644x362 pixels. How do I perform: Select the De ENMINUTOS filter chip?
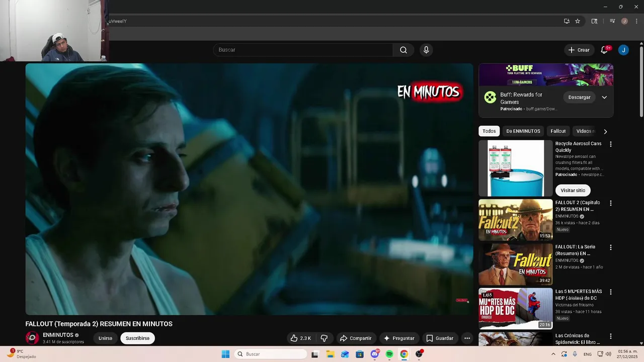click(x=523, y=131)
